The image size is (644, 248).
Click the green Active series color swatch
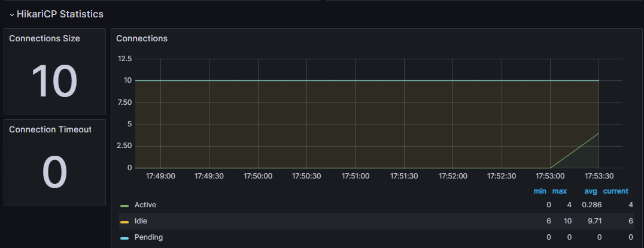click(x=124, y=205)
